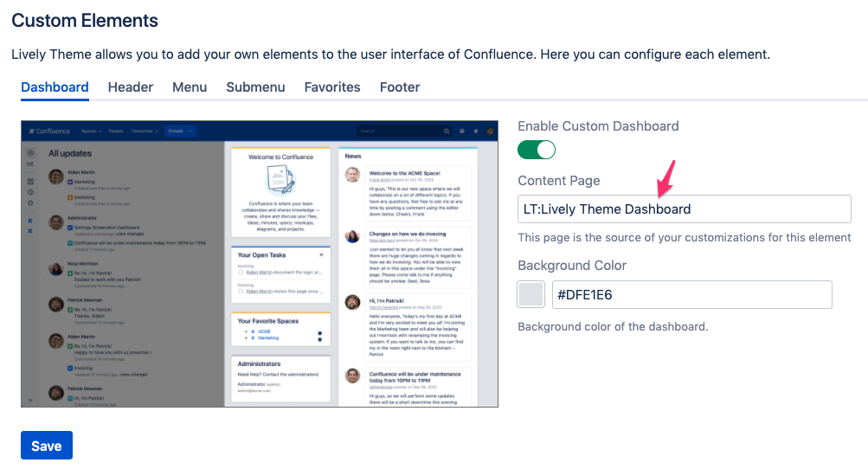The image size is (868, 469).
Task: Click the help icon in preview header
Action: pyautogui.click(x=462, y=131)
